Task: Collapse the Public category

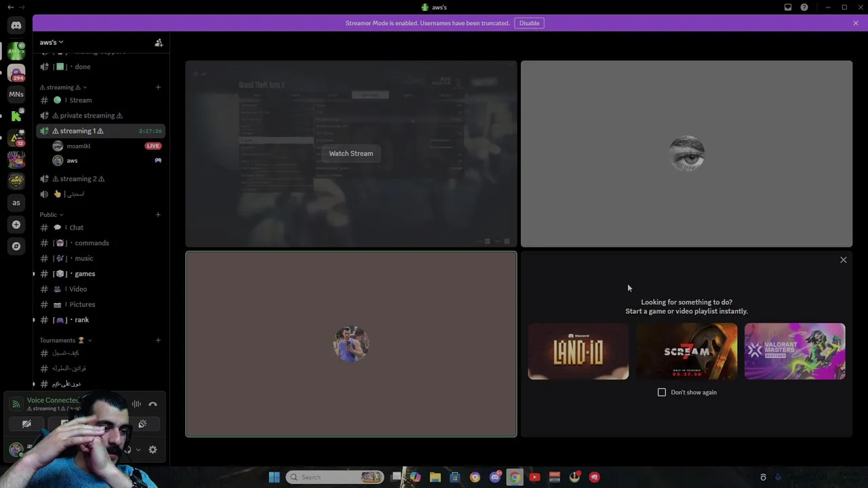Action: (51, 215)
